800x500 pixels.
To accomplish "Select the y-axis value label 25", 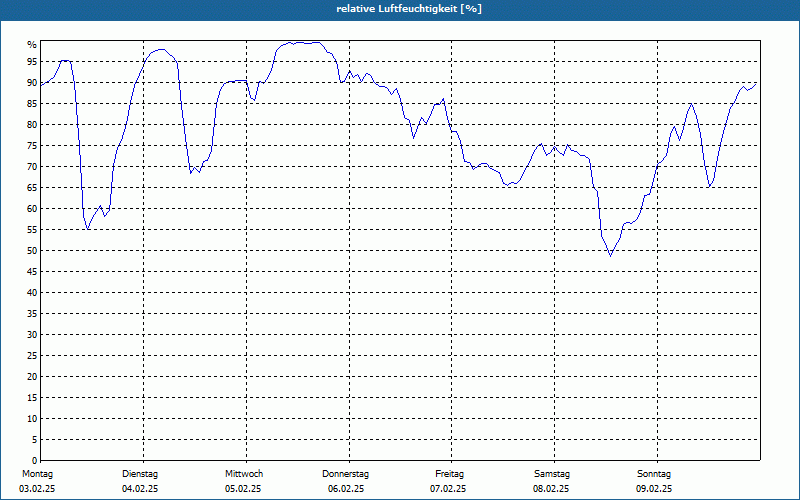I will pyautogui.click(x=32, y=356).
